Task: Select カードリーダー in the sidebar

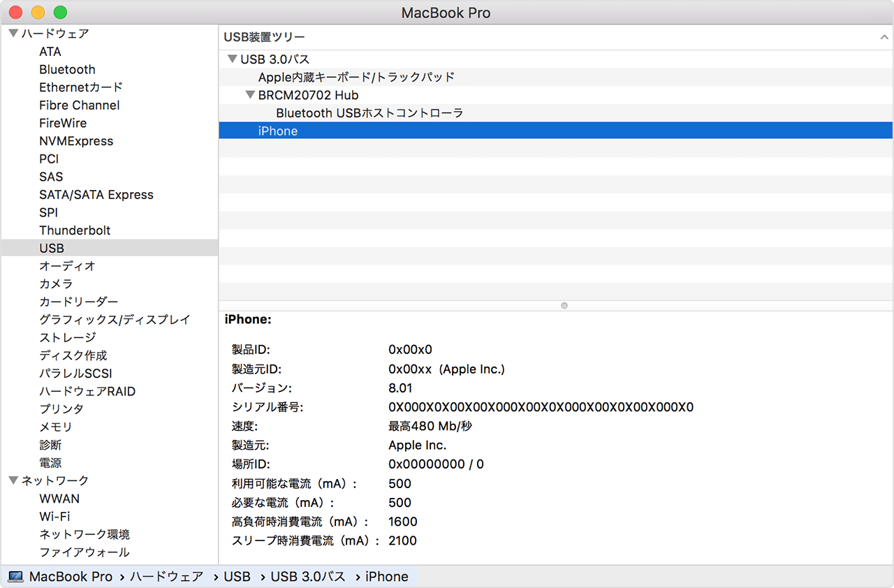Action: tap(79, 302)
